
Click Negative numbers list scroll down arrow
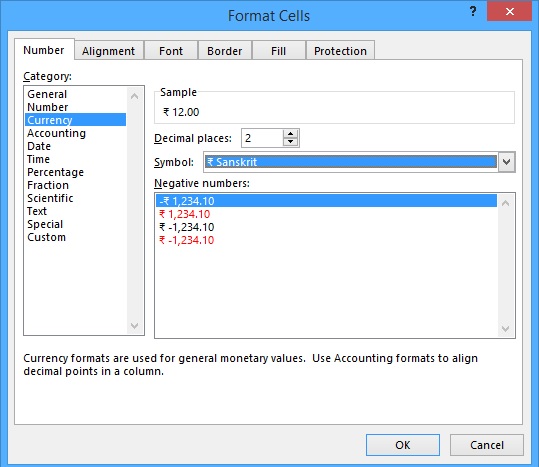[x=505, y=329]
